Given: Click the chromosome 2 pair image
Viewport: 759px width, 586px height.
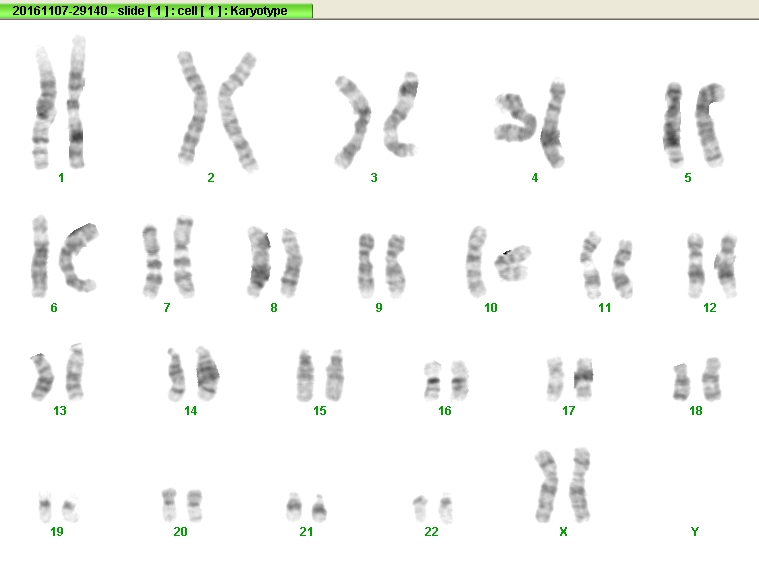Looking at the screenshot, I should click(217, 111).
